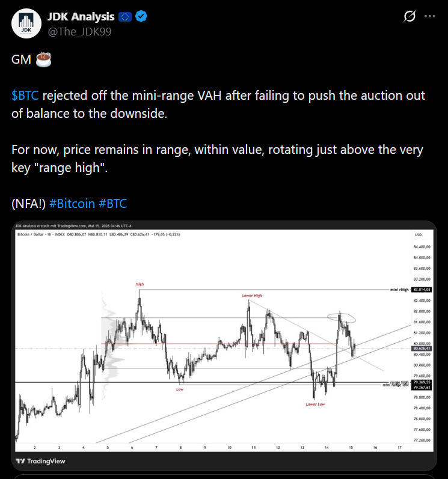Open the JDK Analysis display name
The height and width of the screenshot is (479, 448).
click(81, 16)
